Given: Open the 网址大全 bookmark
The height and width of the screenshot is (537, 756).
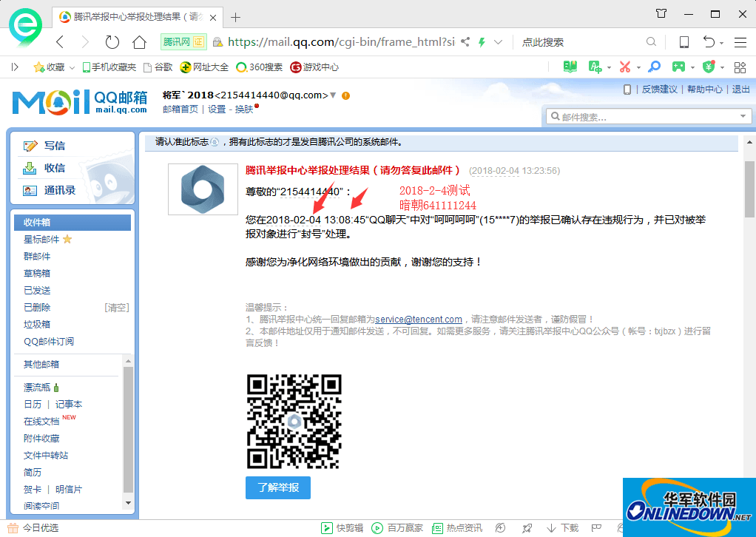Looking at the screenshot, I should point(204,67).
